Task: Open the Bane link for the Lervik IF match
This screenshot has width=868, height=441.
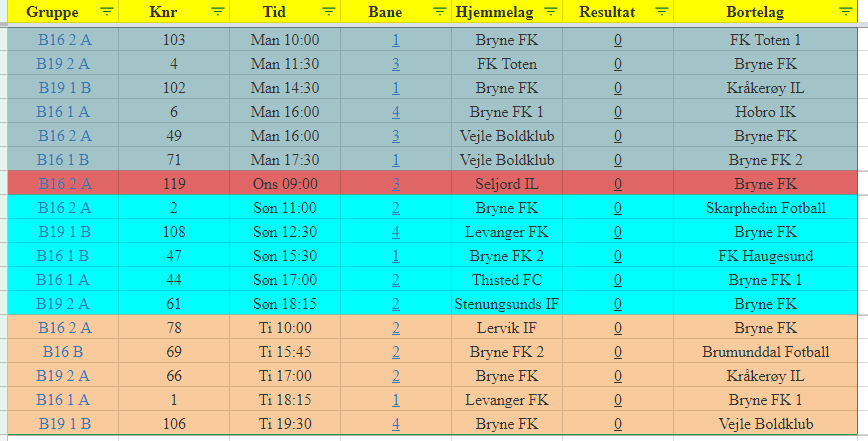Action: [x=396, y=328]
